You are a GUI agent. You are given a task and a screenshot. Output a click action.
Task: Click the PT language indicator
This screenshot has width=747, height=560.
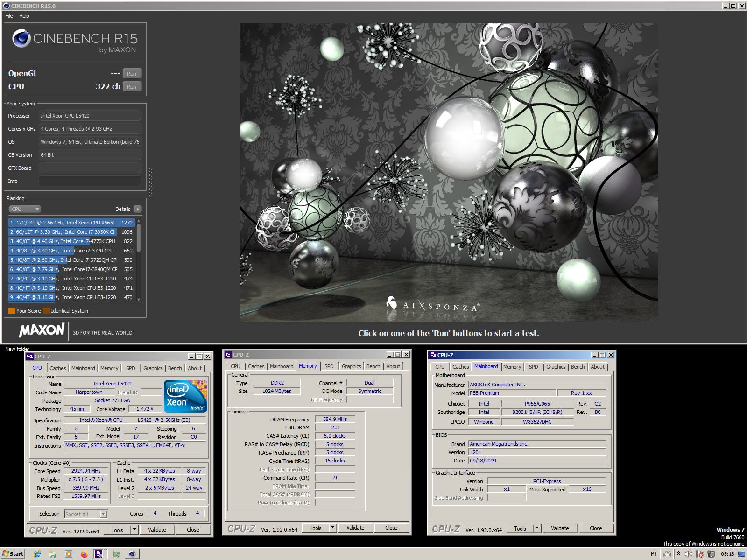tap(654, 554)
